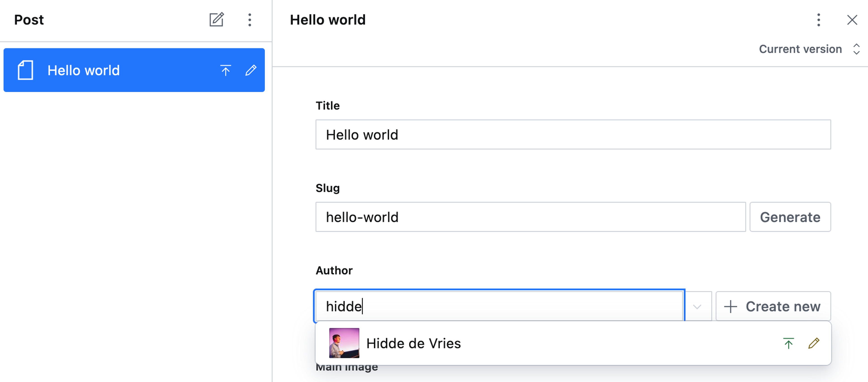Click into the Slug text field
The height and width of the screenshot is (382, 868).
[530, 217]
